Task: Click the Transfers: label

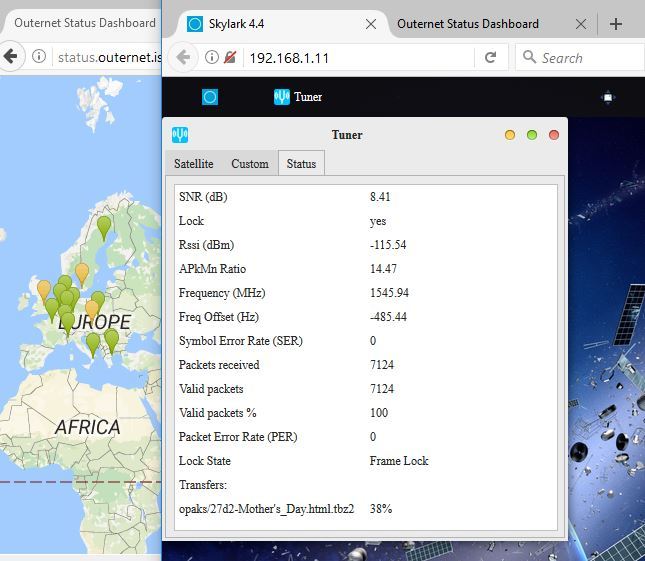Action: tap(203, 485)
